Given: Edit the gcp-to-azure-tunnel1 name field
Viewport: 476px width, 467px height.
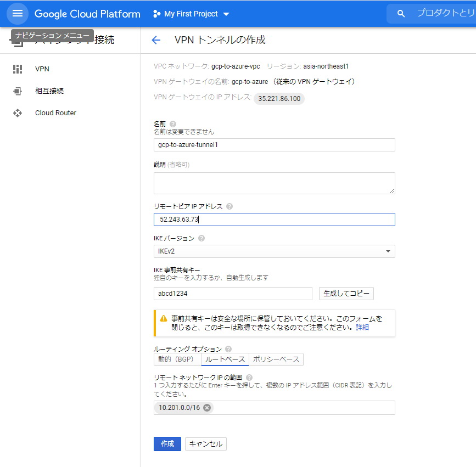Looking at the screenshot, I should (x=274, y=145).
